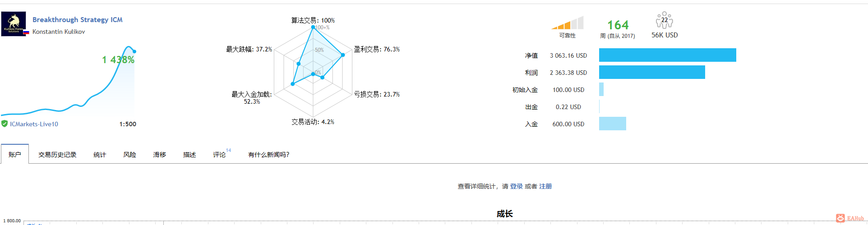Select the 滑移 tab
This screenshot has height=225, width=868.
(x=159, y=155)
